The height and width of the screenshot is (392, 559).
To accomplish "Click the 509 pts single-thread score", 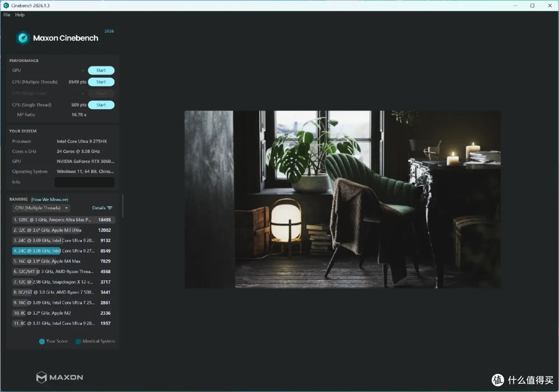I will tap(79, 105).
